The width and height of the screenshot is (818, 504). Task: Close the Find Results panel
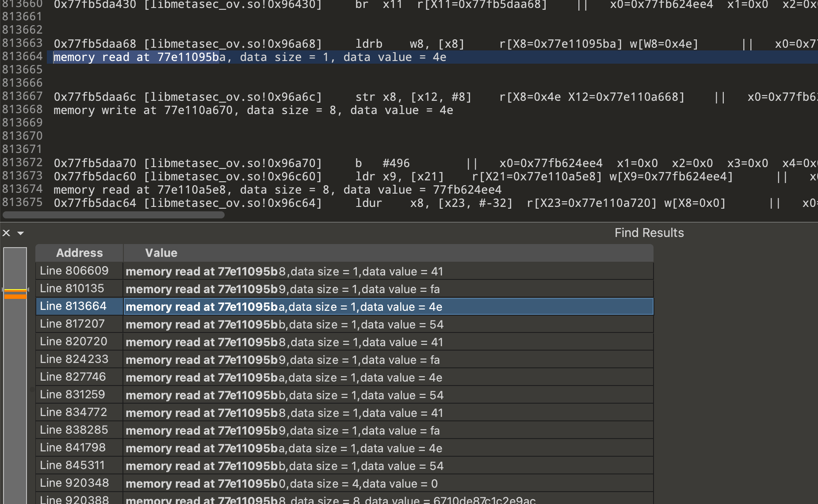[x=6, y=233]
